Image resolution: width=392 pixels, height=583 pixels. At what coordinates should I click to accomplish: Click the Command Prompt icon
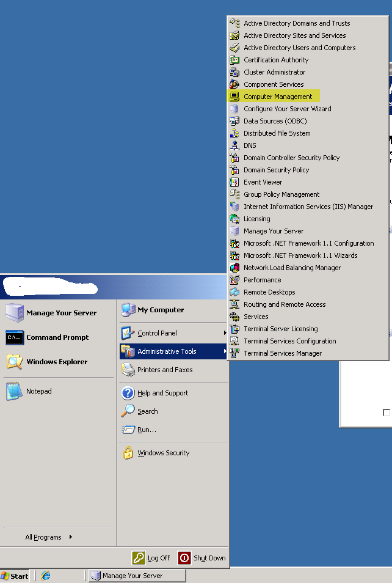[15, 337]
